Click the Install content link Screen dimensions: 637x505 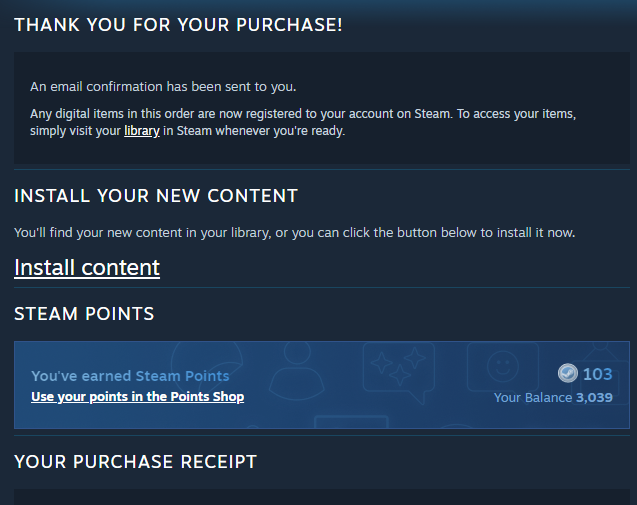click(87, 267)
